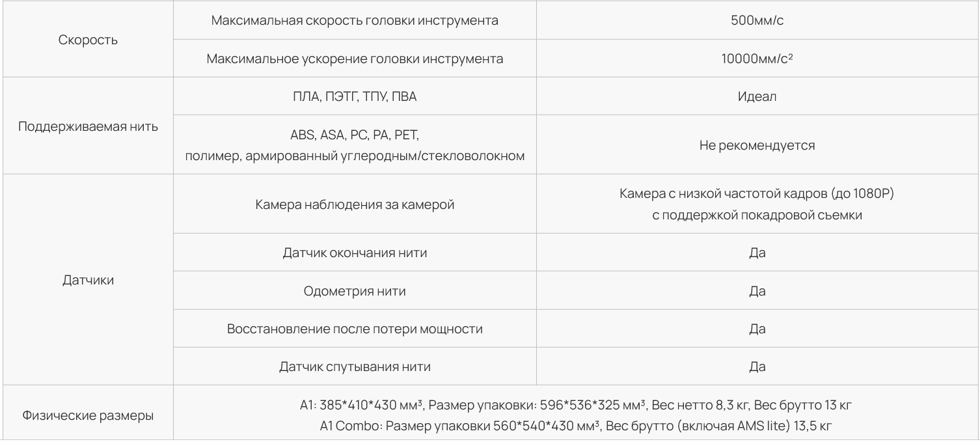Click the Датчик спутывания нити label
This screenshot has width=980, height=442.
pos(355,367)
